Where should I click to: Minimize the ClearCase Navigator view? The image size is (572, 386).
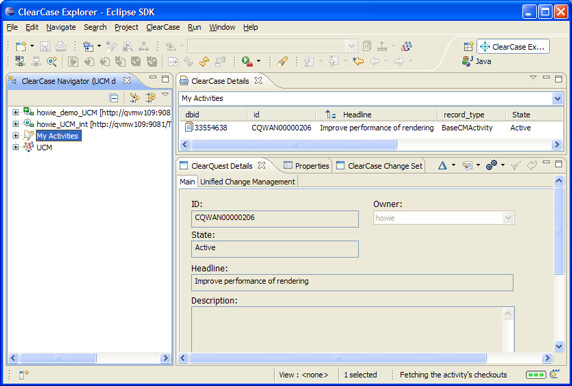[x=153, y=78]
